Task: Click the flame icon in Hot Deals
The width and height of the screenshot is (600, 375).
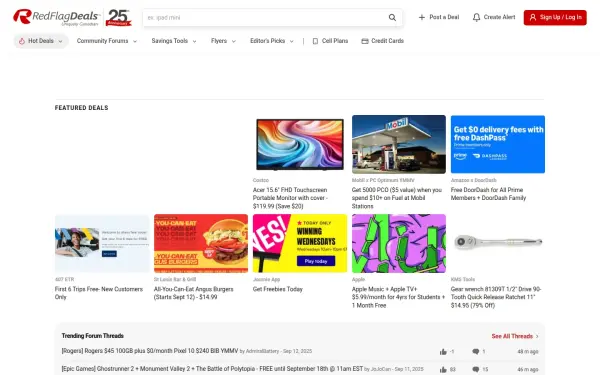Action: coord(22,41)
